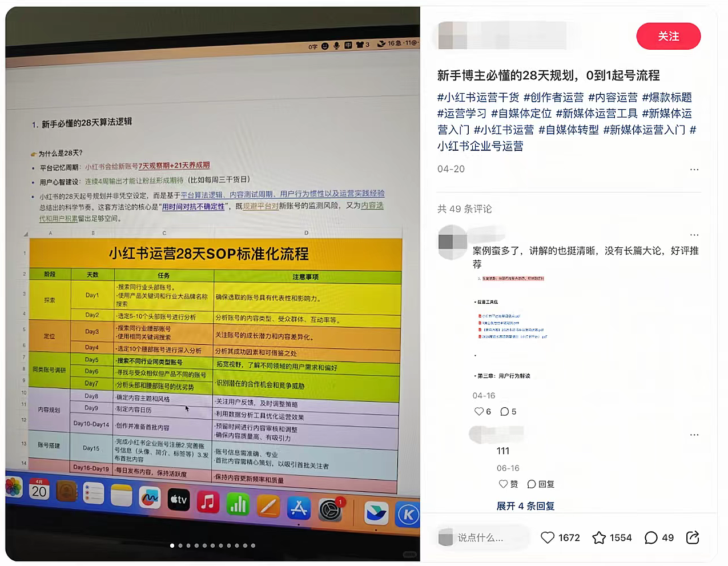Click the comment date 04-16
Image resolution: width=728 pixels, height=566 pixels.
484,395
